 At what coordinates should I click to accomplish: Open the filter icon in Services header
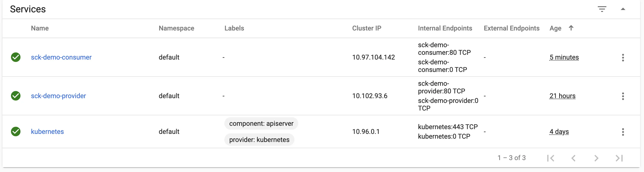[x=602, y=9]
